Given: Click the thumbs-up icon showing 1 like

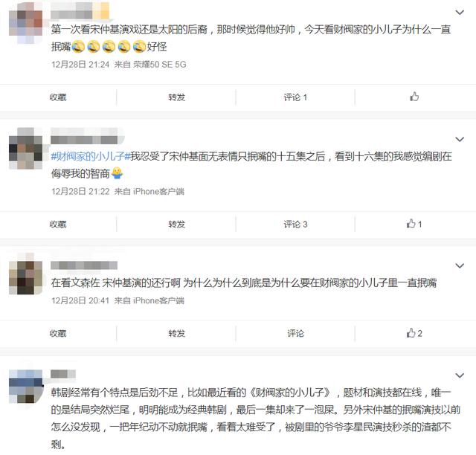Looking at the screenshot, I should click(x=414, y=224).
